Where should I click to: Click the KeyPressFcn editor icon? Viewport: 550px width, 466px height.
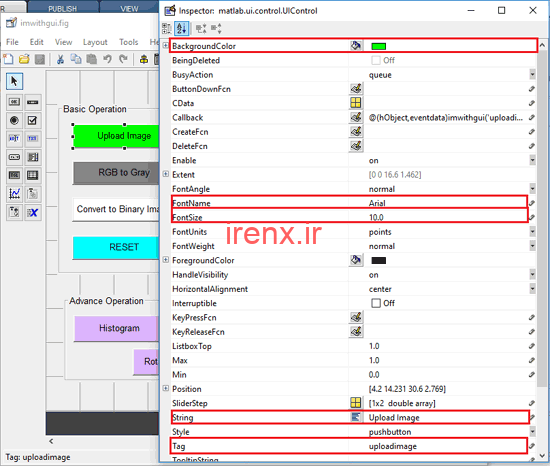point(356,317)
